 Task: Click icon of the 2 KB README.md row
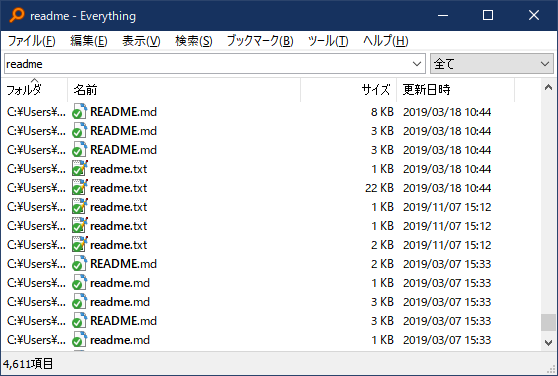coord(79,264)
